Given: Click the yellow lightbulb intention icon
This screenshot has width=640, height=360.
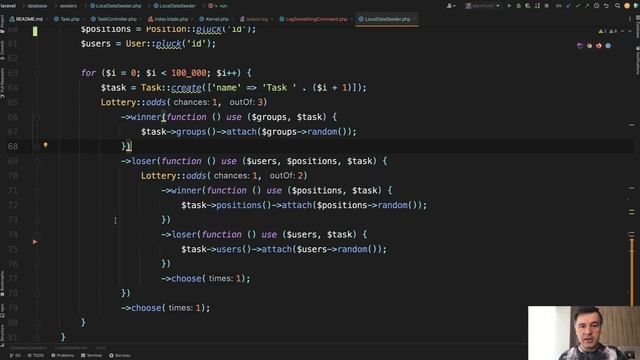Looking at the screenshot, I should click(x=45, y=145).
